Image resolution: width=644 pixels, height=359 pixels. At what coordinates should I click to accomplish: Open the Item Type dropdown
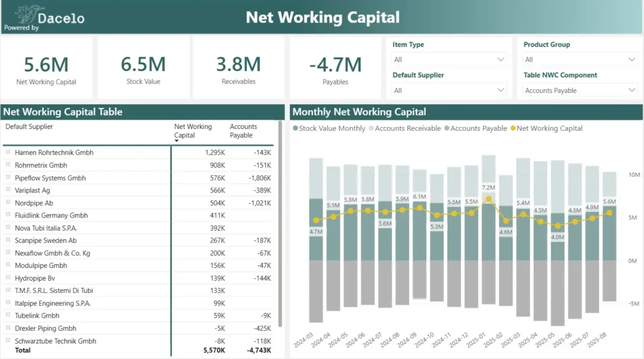(x=449, y=60)
